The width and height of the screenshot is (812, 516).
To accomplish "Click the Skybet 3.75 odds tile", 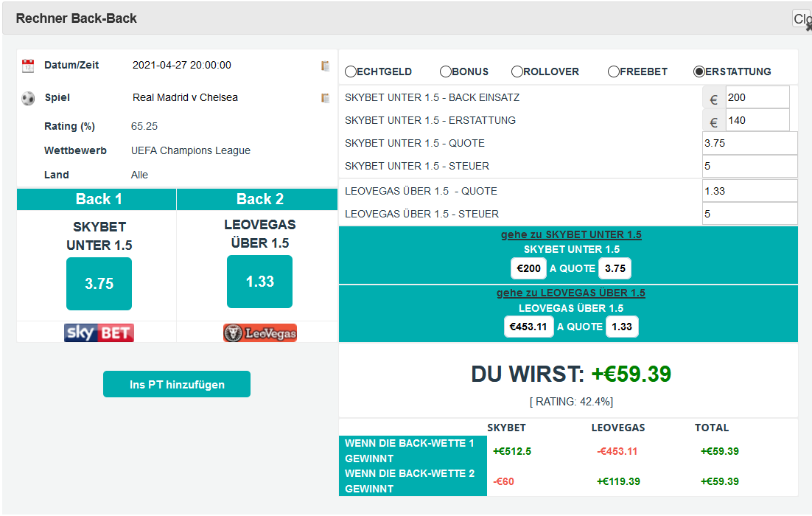I will pyautogui.click(x=99, y=284).
